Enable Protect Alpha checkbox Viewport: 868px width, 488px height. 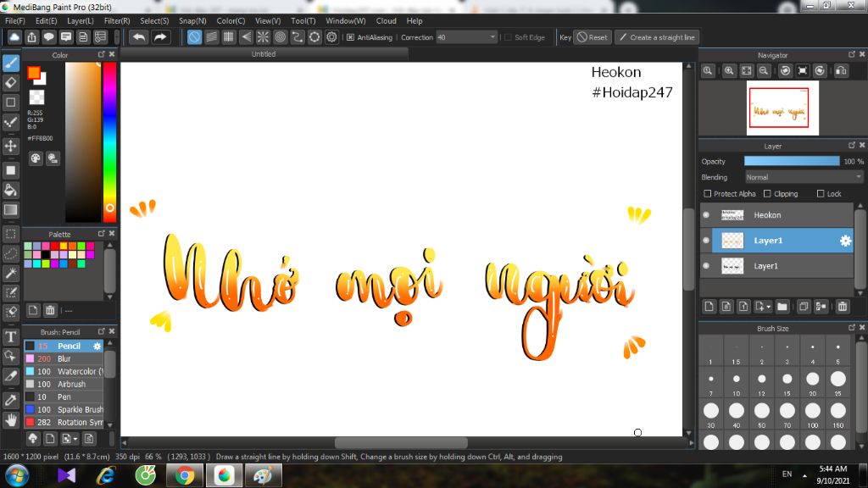(x=708, y=194)
